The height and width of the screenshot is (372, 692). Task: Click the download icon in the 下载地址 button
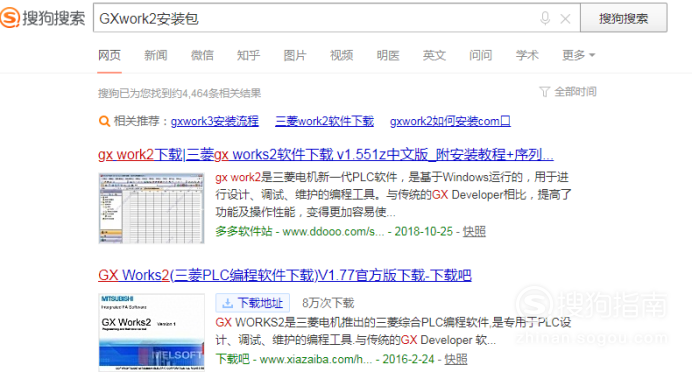(x=227, y=303)
